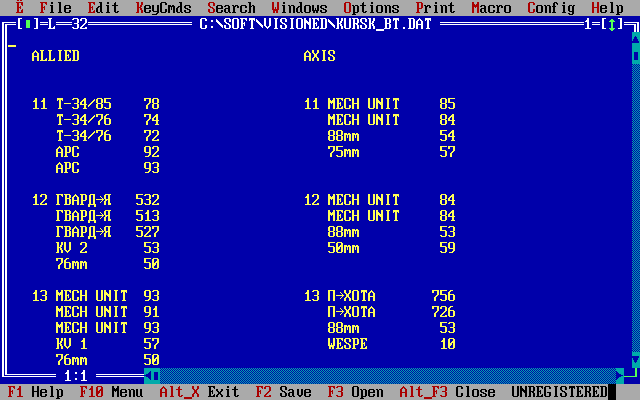Click the horizontal scrollbar thumb
This screenshot has width=640, height=400.
156,376
